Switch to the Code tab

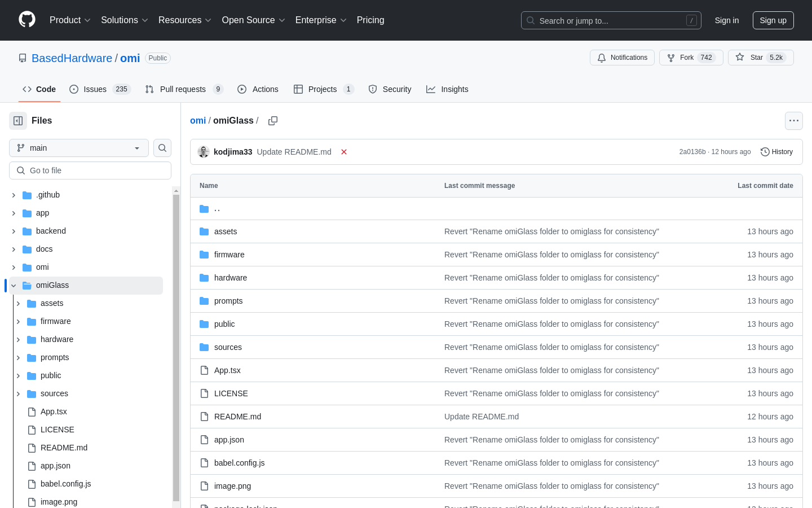[39, 89]
